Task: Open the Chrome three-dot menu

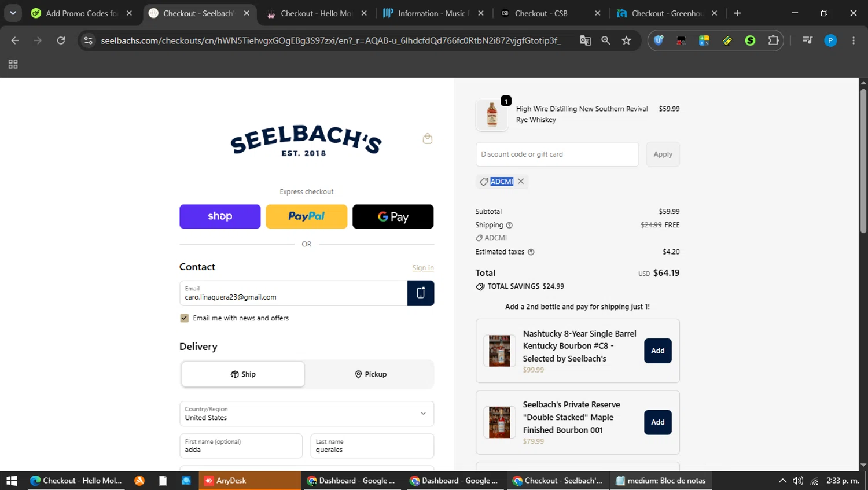Action: (x=854, y=40)
